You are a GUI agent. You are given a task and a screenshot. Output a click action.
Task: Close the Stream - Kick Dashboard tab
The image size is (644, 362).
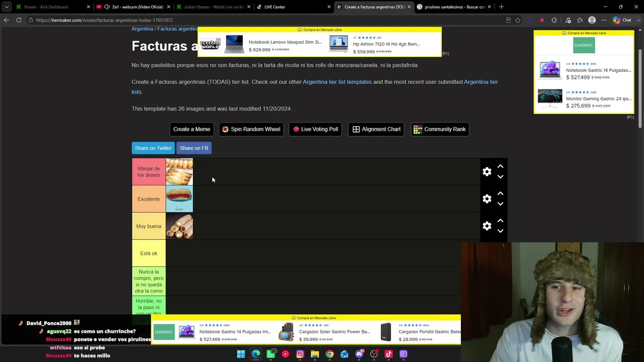[x=89, y=7]
